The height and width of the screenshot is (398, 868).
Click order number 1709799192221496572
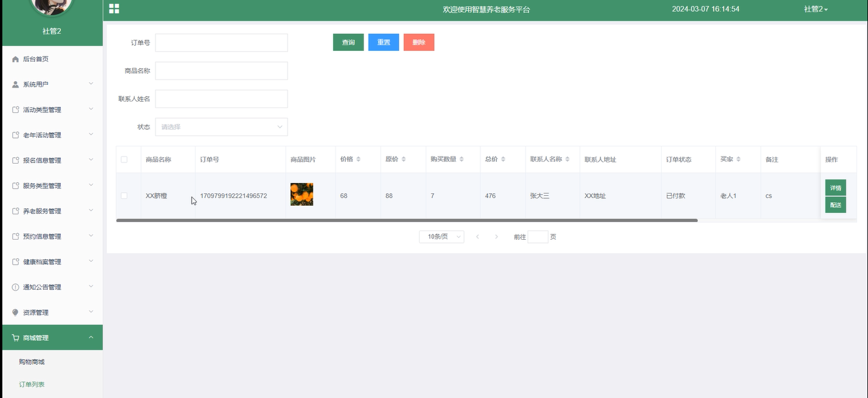click(x=233, y=196)
